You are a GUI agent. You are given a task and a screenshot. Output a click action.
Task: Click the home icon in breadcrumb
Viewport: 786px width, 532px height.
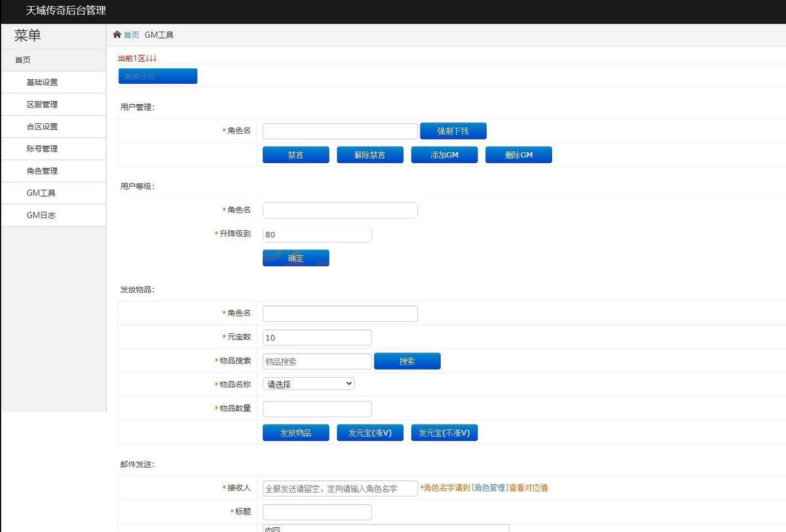[117, 35]
